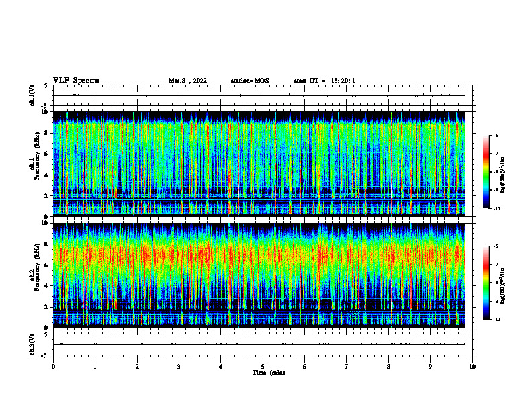Select the "start UT = 15:20:1" text

(324, 81)
